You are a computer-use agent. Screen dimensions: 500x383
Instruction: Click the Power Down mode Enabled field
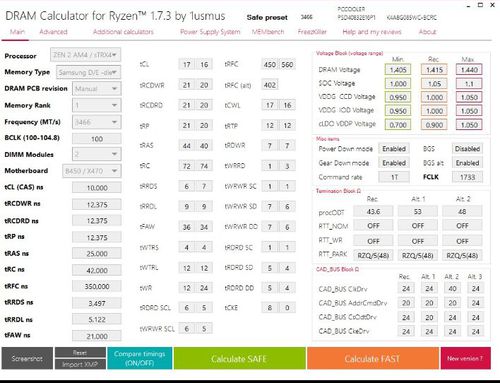(x=394, y=149)
